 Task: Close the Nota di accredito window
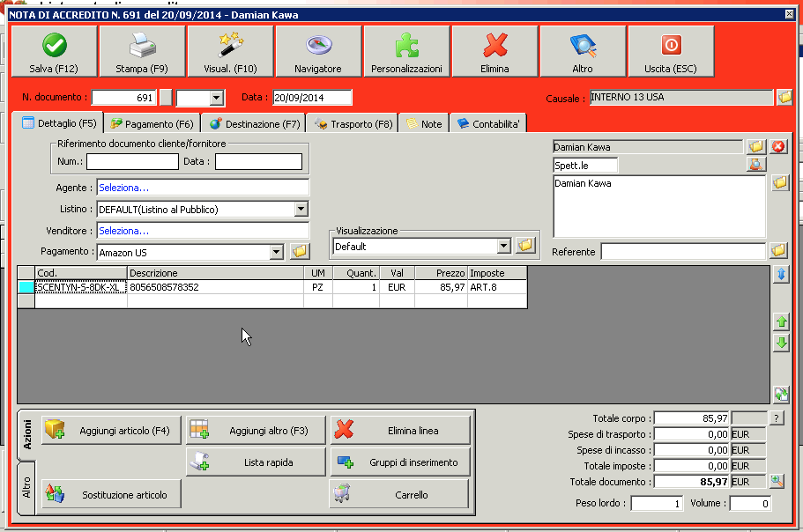point(789,14)
